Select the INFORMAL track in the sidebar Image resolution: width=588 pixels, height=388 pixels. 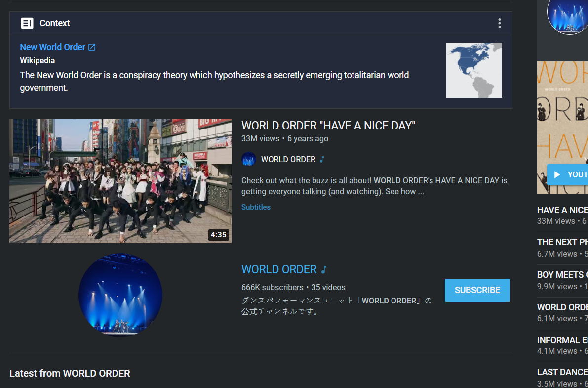coord(562,345)
